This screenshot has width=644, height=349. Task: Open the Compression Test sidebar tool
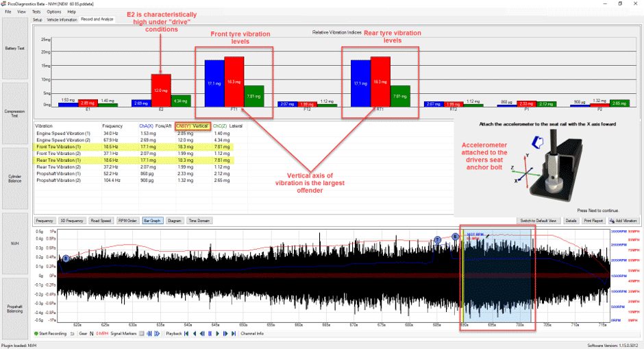[x=15, y=113]
